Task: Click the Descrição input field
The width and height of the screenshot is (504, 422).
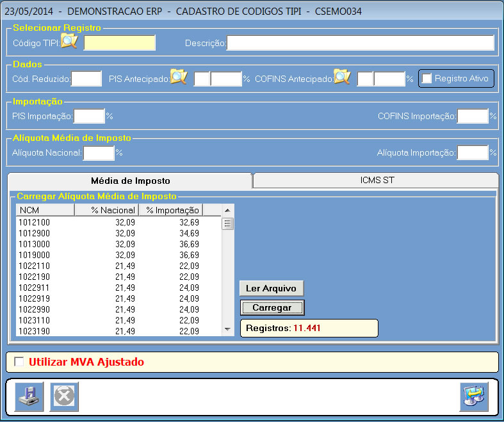Action: 361,43
